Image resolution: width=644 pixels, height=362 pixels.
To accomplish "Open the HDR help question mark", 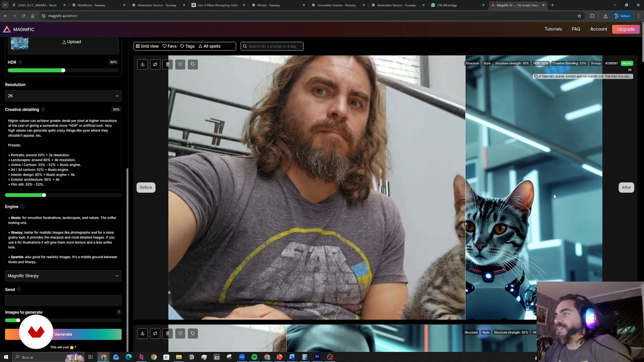I will click(20, 62).
